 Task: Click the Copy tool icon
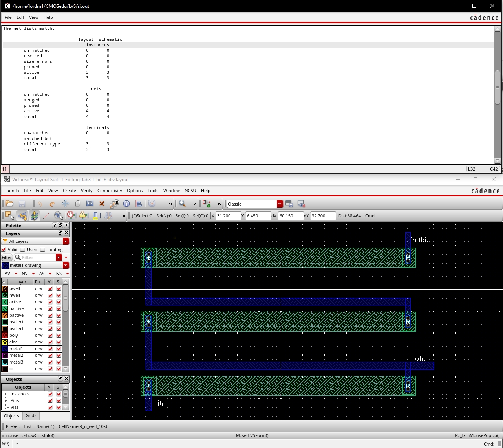click(x=78, y=204)
